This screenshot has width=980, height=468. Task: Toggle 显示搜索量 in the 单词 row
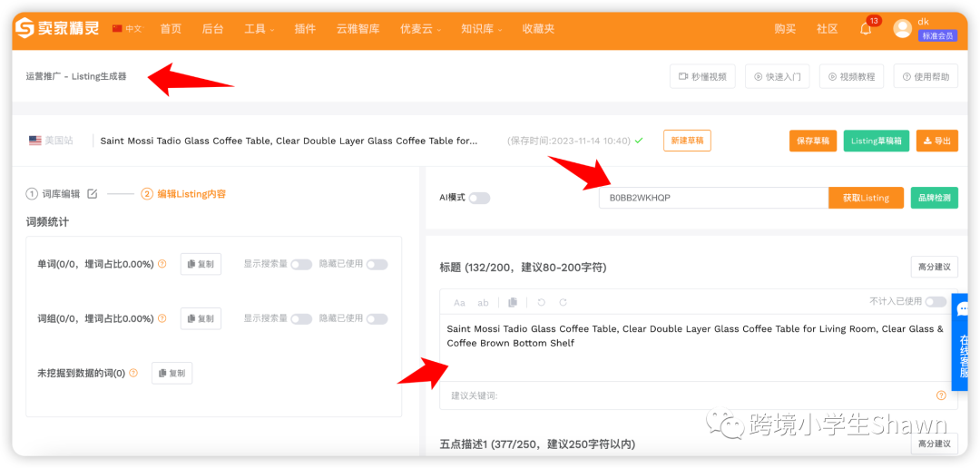tap(301, 264)
